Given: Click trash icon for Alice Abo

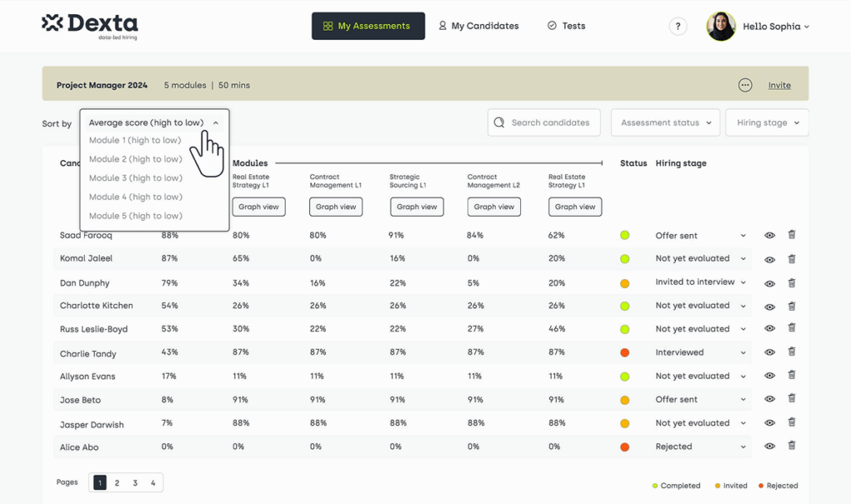Looking at the screenshot, I should 791,446.
